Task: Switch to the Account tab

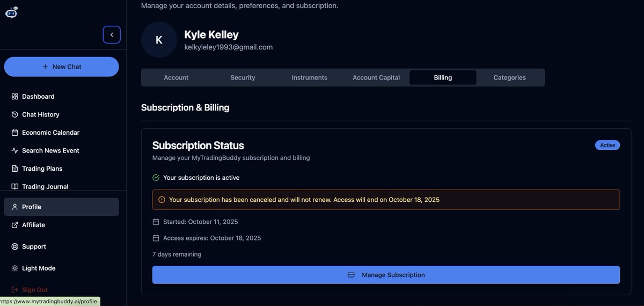Action: (176, 77)
